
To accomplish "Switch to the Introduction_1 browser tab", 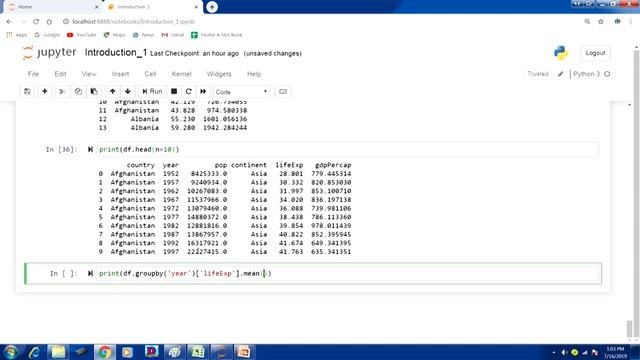I will click(x=152, y=7).
